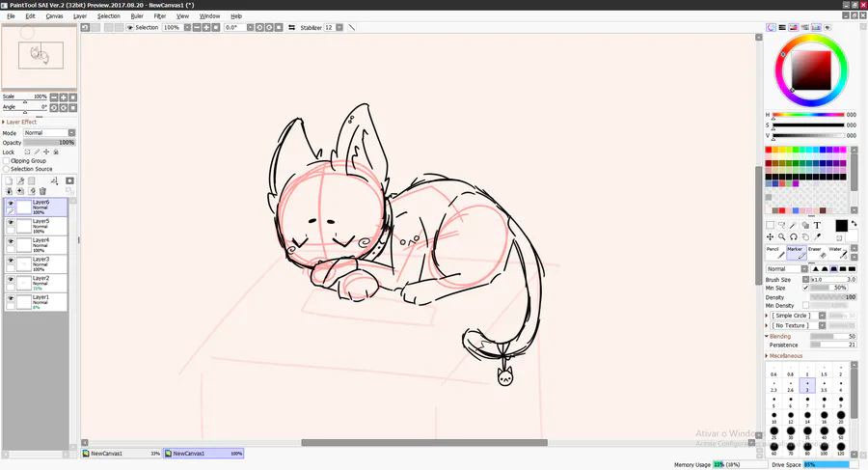This screenshot has width=868, height=470.
Task: Add a layer mask icon
Action: [x=69, y=180]
